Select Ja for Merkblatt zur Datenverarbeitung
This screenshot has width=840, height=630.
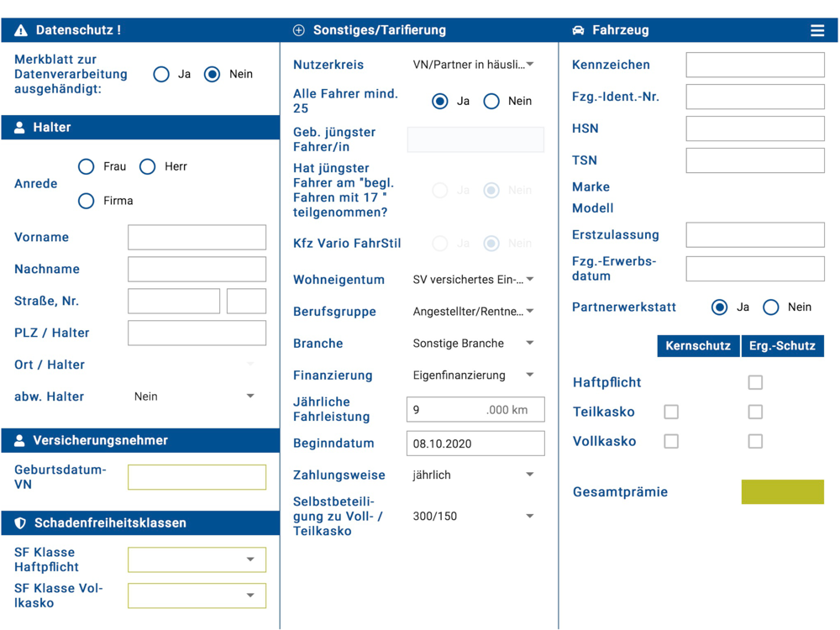coord(160,74)
